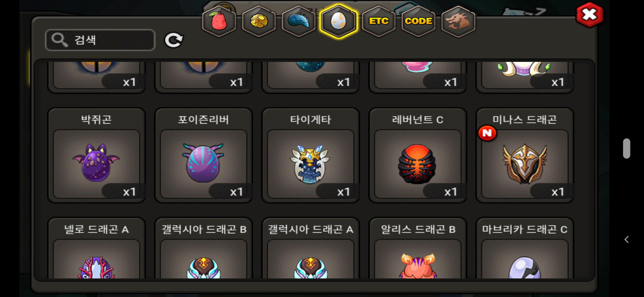Open the fruit food category tab
The height and width of the screenshot is (297, 644).
tap(219, 21)
